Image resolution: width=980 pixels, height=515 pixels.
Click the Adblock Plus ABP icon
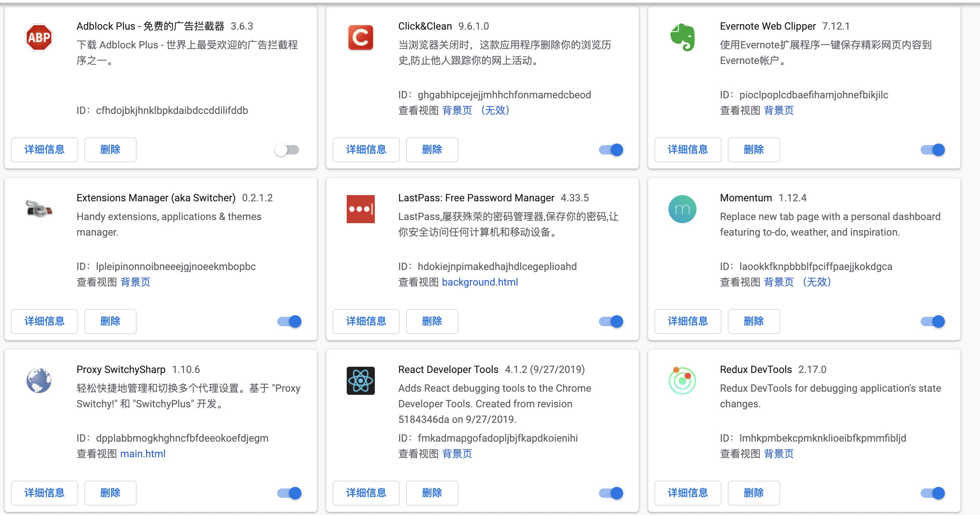click(x=39, y=37)
